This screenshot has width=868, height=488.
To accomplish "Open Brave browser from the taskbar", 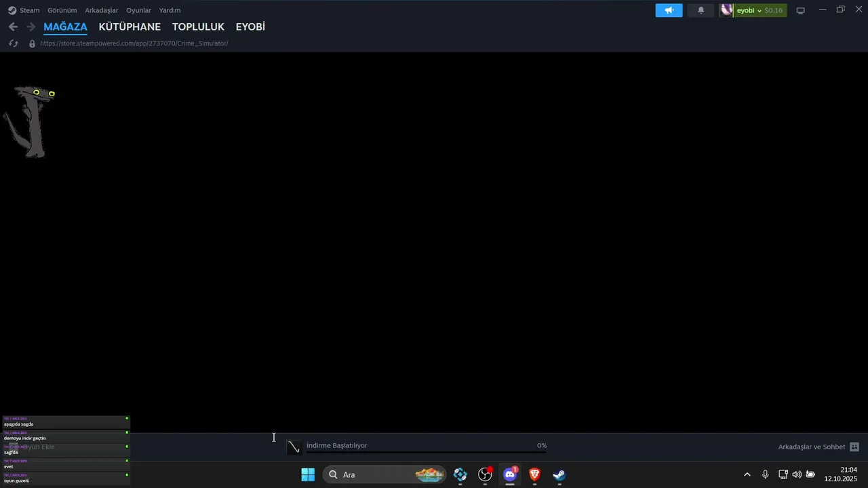I will coord(535,474).
